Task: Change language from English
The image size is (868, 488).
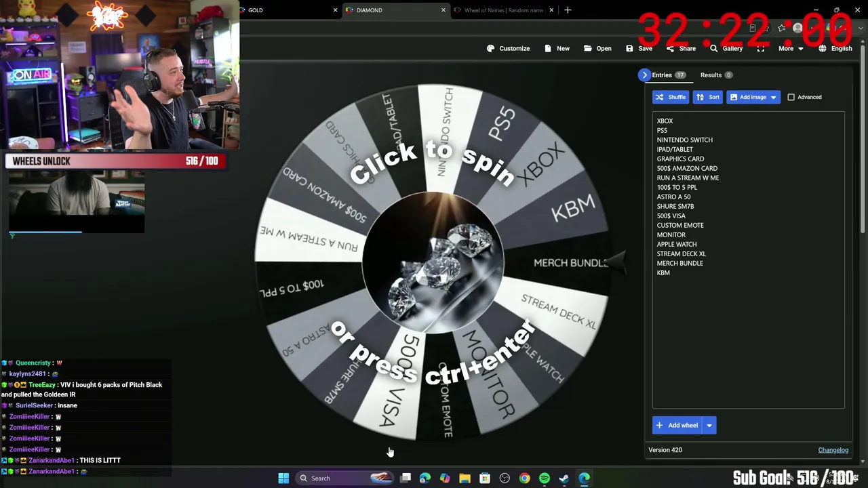Action: [x=835, y=48]
